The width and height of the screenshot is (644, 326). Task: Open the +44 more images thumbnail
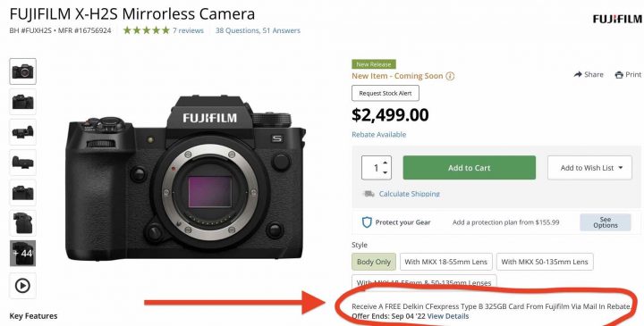(22, 254)
